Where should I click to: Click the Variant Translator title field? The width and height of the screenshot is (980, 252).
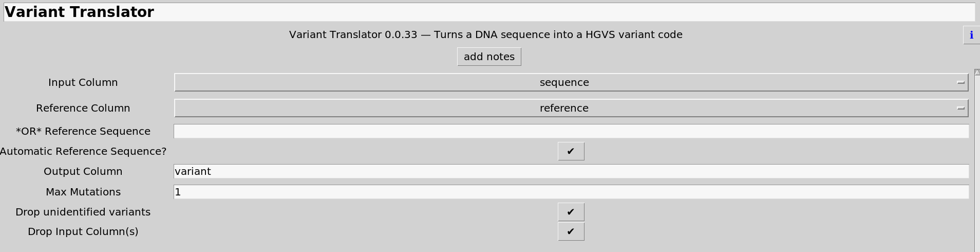(x=488, y=12)
